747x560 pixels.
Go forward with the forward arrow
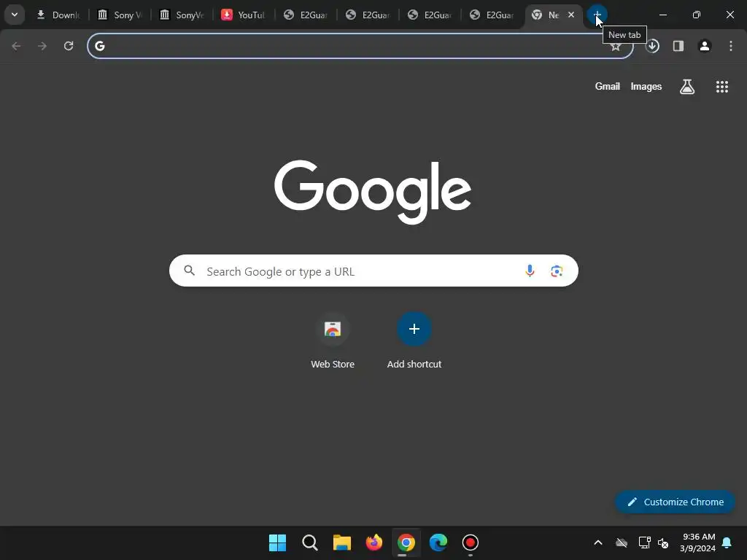(42, 46)
